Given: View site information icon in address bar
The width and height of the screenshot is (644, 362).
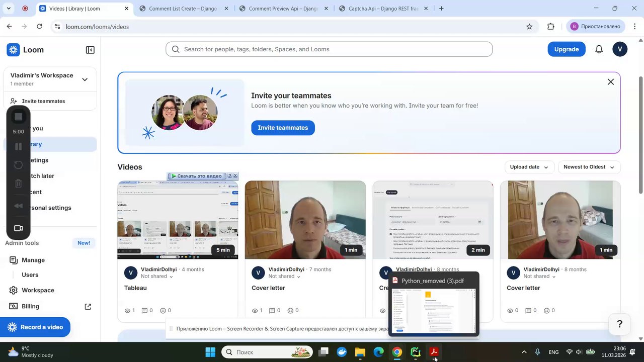Looking at the screenshot, I should click(x=57, y=27).
